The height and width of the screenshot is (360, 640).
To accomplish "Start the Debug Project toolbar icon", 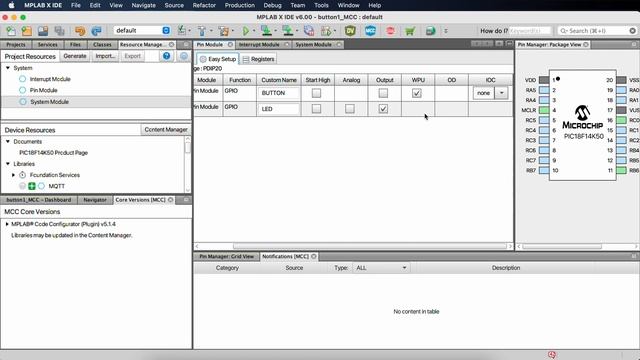I will [x=326, y=31].
